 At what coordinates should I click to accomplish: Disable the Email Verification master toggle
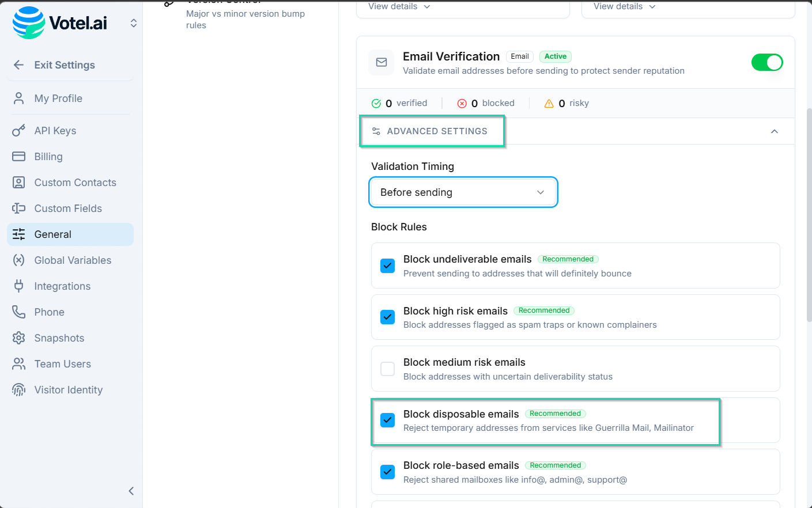coord(767,62)
